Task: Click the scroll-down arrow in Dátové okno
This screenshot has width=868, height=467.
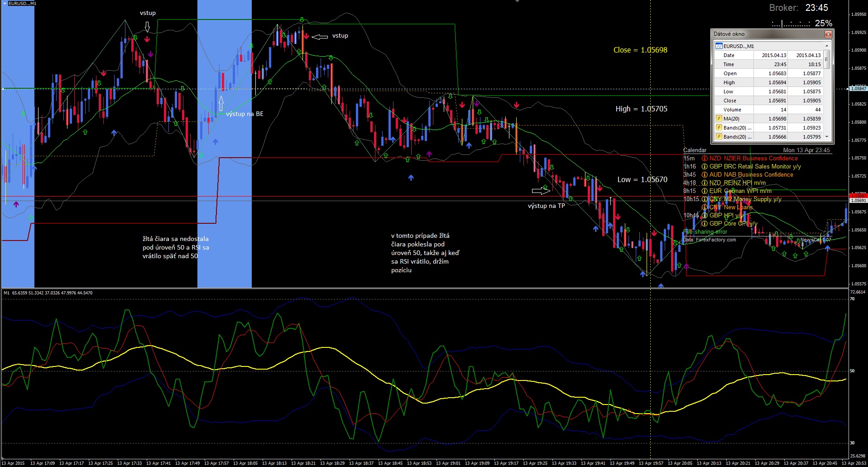Action: point(826,137)
